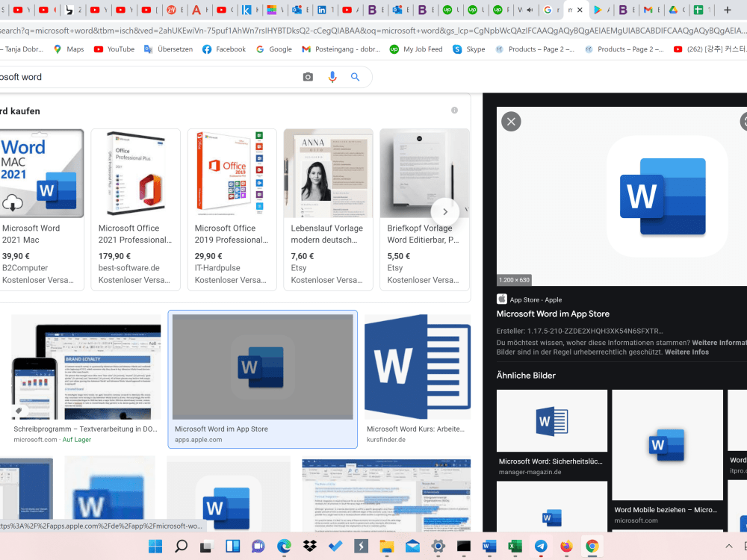Open the My Job Feed bookmark

pyautogui.click(x=416, y=49)
